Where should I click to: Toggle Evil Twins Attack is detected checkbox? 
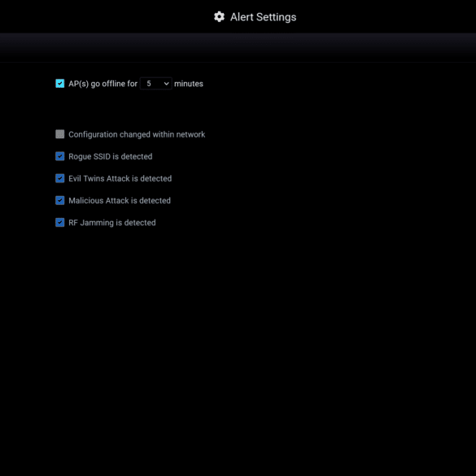59,178
